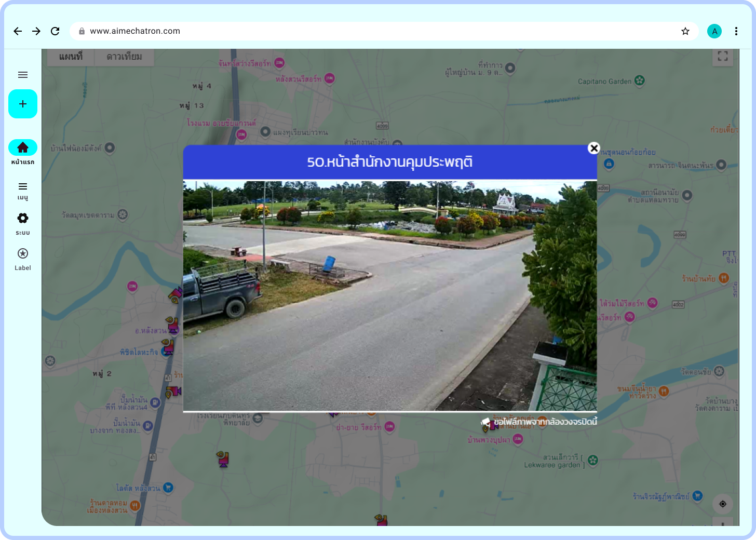Image resolution: width=756 pixels, height=540 pixels.
Task: Go to หน้าแรก home in sidebar
Action: (23, 152)
